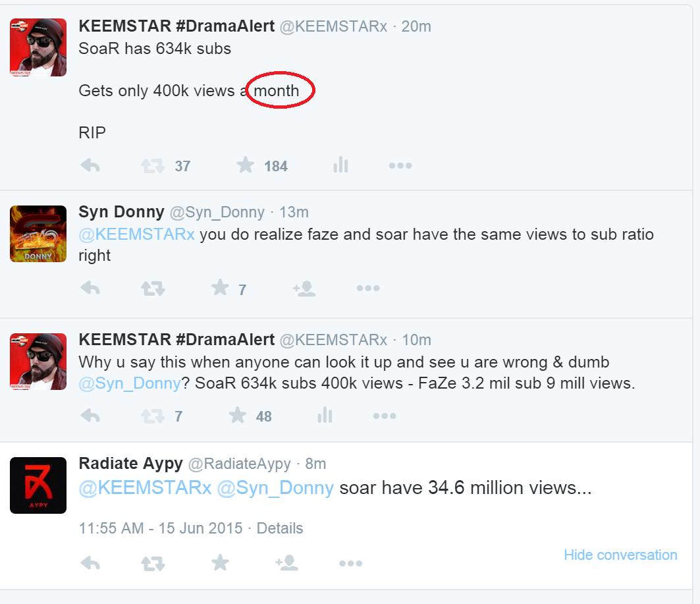Click the 184 favorites count
Image resolution: width=700 pixels, height=604 pixels.
pyautogui.click(x=276, y=167)
